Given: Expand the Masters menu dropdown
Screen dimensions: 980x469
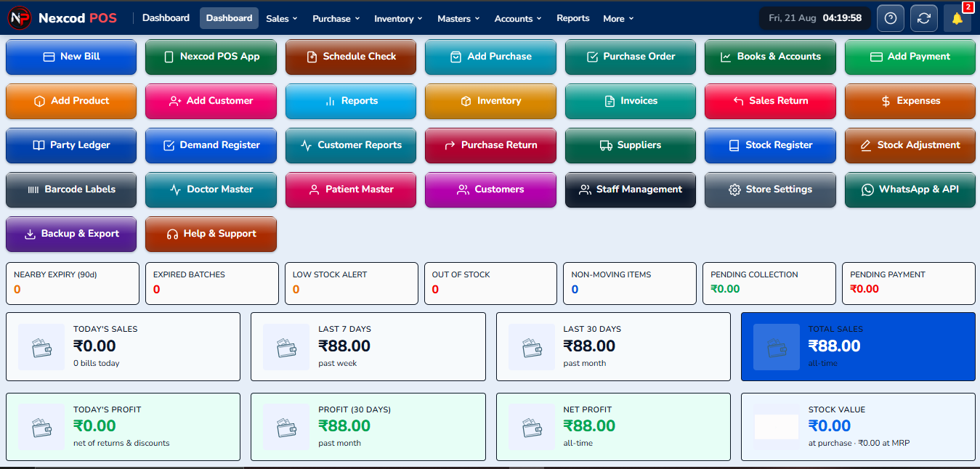Looking at the screenshot, I should point(458,19).
